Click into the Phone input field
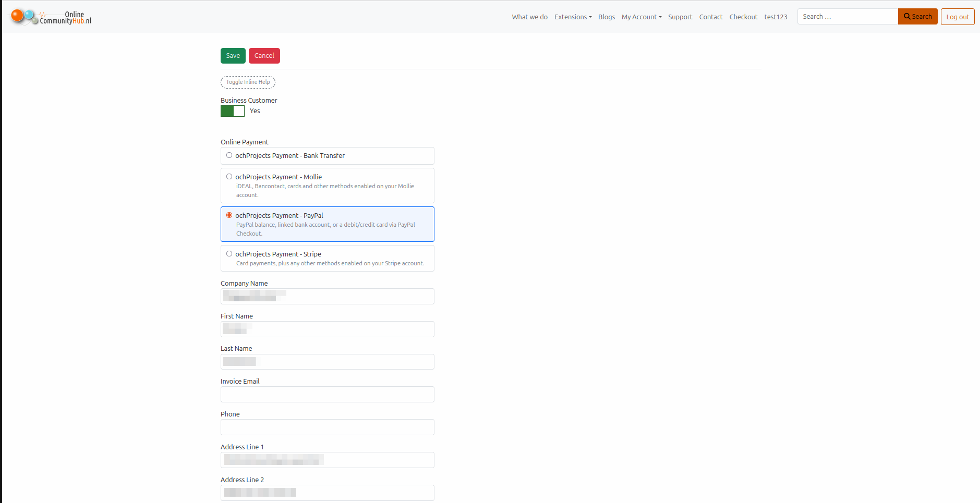 point(328,427)
